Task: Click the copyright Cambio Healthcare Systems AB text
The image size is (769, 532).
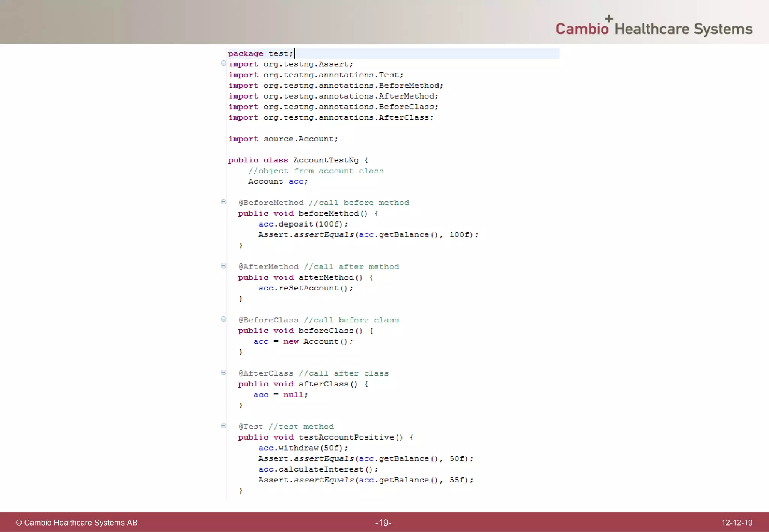Action: pyautogui.click(x=77, y=523)
